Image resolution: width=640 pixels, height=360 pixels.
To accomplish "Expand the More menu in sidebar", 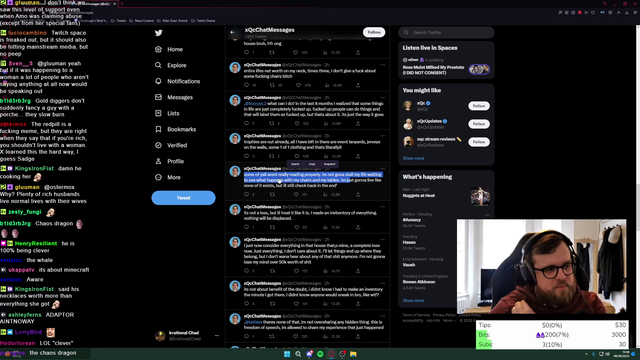I will click(x=168, y=177).
